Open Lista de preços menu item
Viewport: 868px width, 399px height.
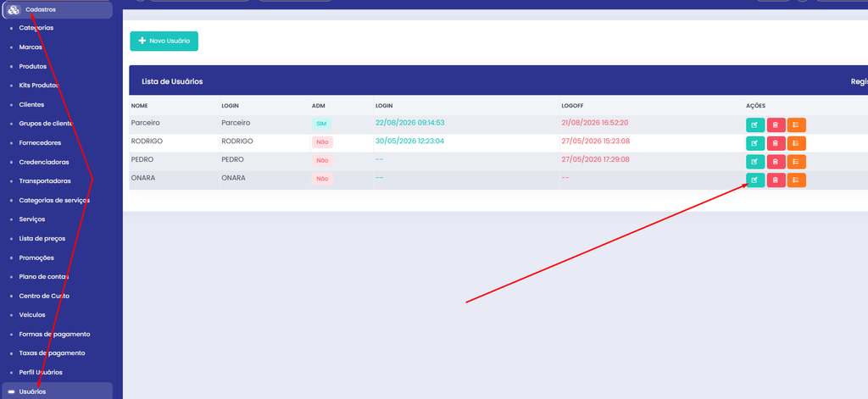tap(42, 239)
